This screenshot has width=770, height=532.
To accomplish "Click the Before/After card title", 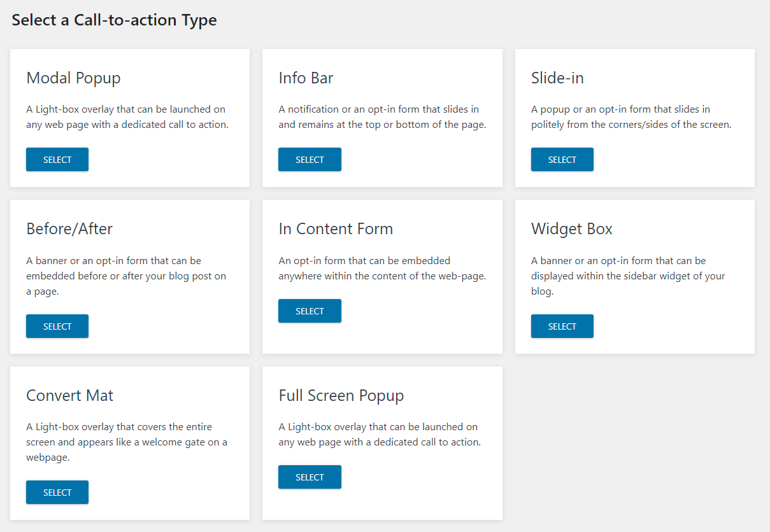I will click(69, 229).
